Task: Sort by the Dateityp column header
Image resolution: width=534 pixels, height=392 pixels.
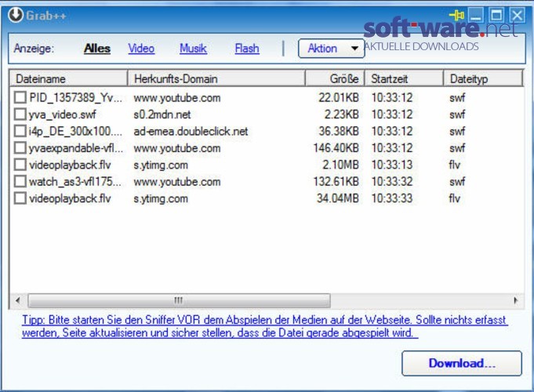Action: click(483, 78)
